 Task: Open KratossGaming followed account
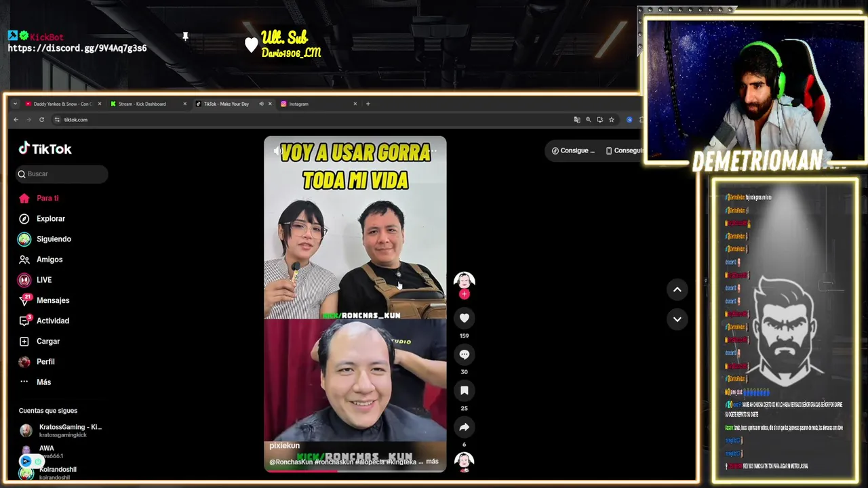tap(60, 430)
